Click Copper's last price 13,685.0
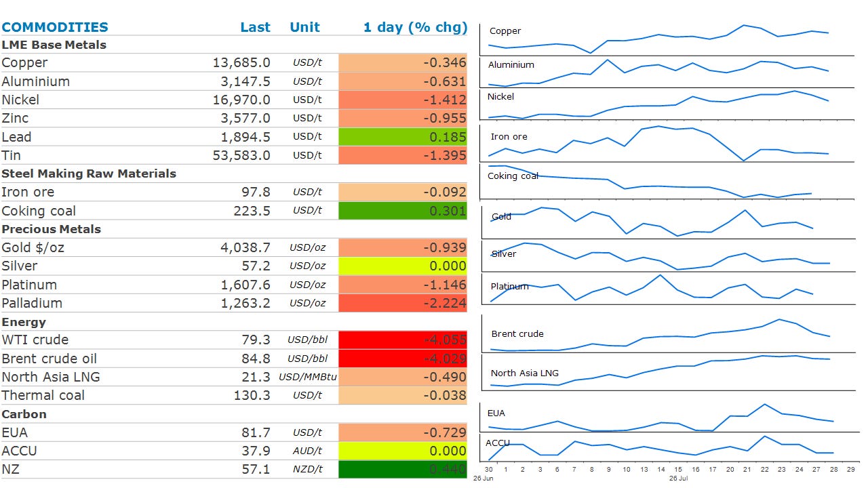Image resolution: width=868 pixels, height=488 pixels. click(241, 62)
